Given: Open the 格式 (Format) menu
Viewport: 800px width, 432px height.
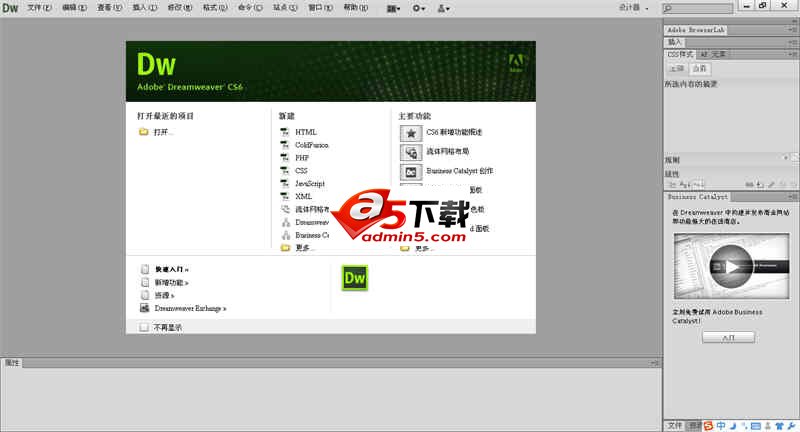Looking at the screenshot, I should tap(215, 8).
